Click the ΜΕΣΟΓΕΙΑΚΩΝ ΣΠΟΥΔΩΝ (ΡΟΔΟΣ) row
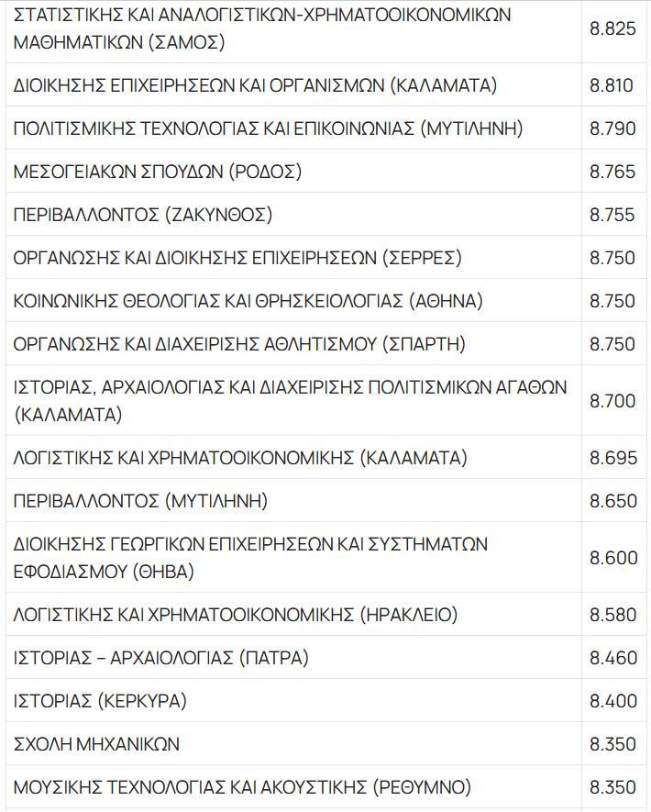Viewport: 651px width, 812px height. 158,172
